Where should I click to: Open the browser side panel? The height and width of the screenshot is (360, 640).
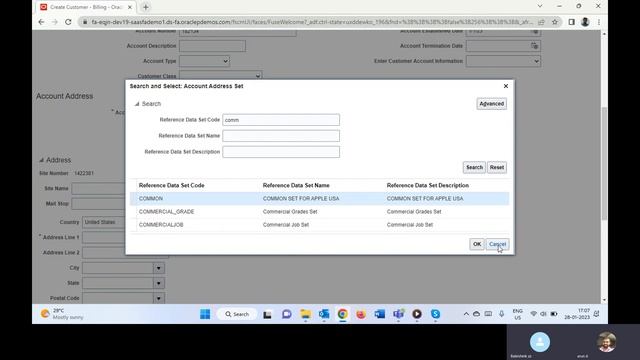pos(571,22)
